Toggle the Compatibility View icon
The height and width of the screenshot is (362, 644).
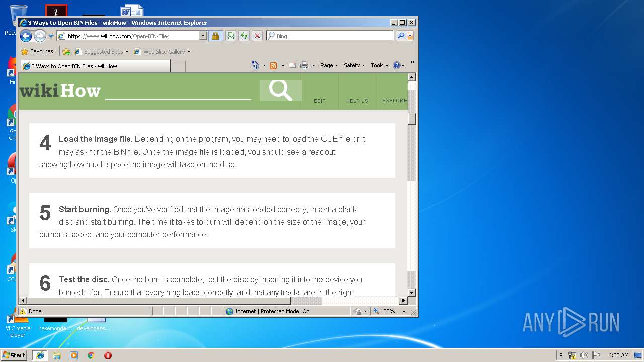231,36
